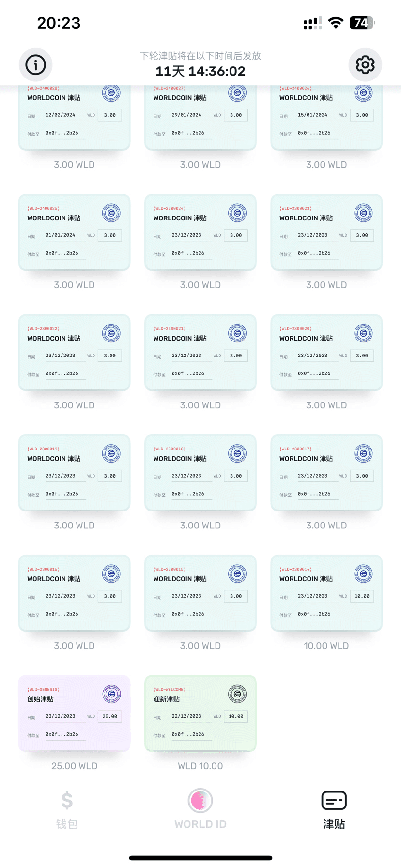Click the seal stamp on card WLD-2300017
Viewport: 401px width, 868px height.
pos(363,453)
